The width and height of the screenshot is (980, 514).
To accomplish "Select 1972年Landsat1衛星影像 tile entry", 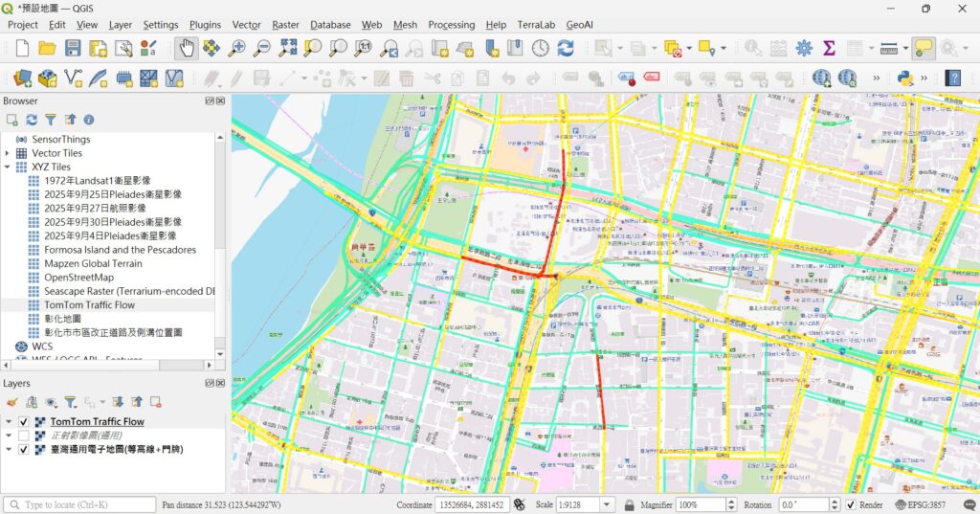I will click(97, 181).
